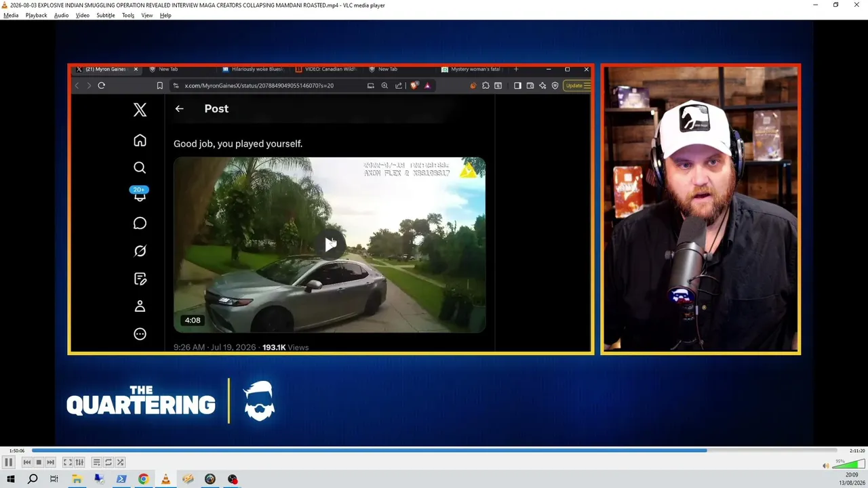Viewport: 868px width, 488px height.
Task: Select the 'Hilariously woke Bluesk' browser tab
Action: tap(254, 69)
